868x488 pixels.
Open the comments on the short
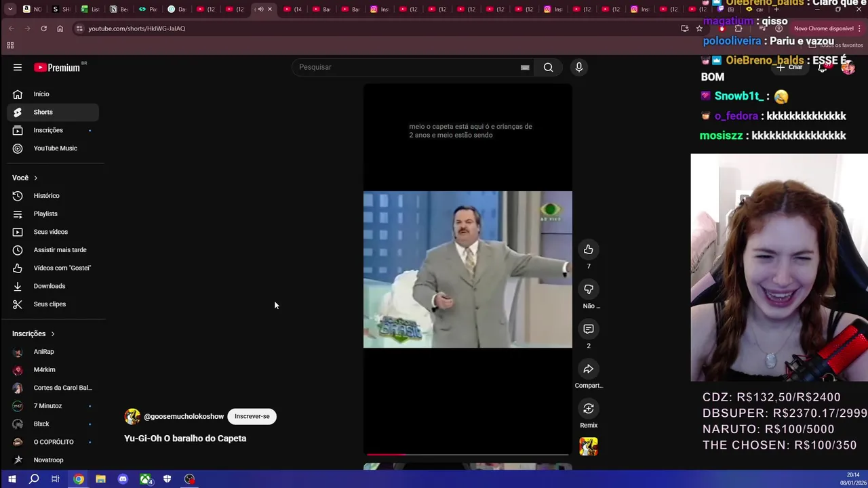[589, 329]
